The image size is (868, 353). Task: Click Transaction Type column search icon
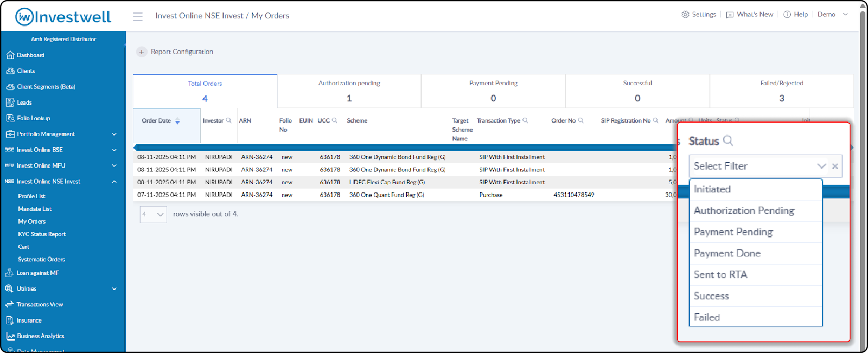tap(525, 120)
